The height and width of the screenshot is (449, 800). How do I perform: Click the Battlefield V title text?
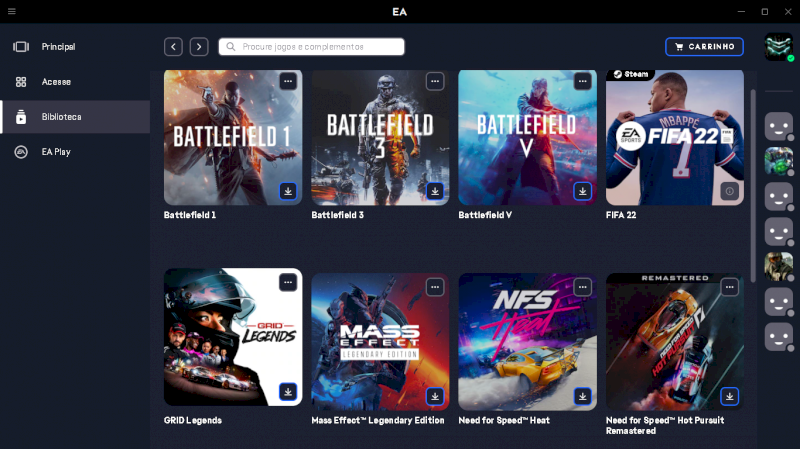[485, 215]
